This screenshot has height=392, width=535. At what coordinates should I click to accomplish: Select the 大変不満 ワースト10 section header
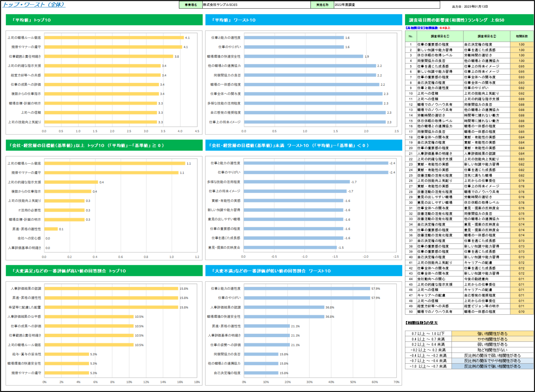tap(304, 271)
